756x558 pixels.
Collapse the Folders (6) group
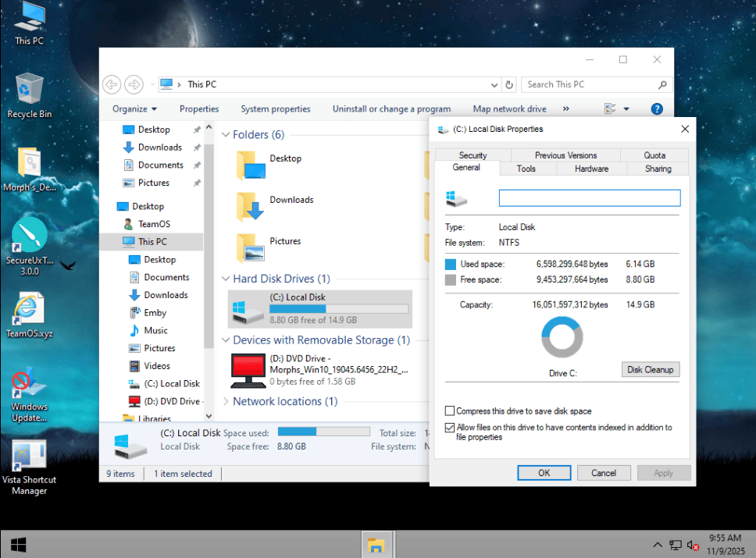(x=226, y=135)
